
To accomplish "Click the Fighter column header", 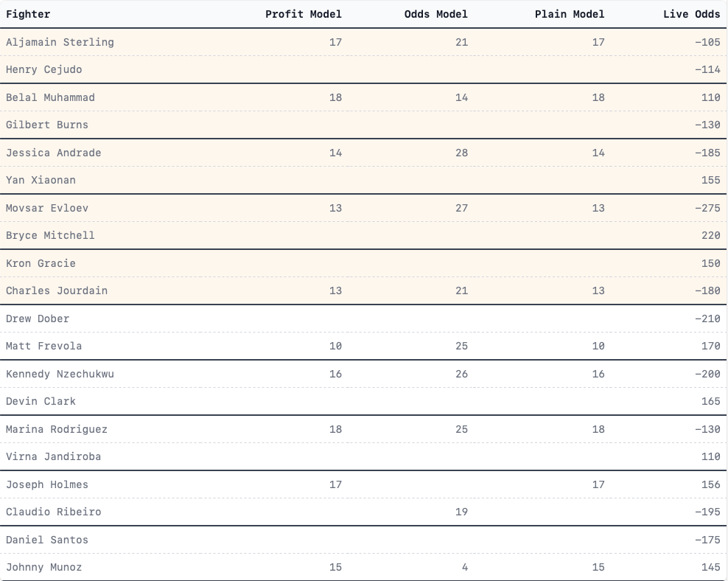I will [28, 15].
